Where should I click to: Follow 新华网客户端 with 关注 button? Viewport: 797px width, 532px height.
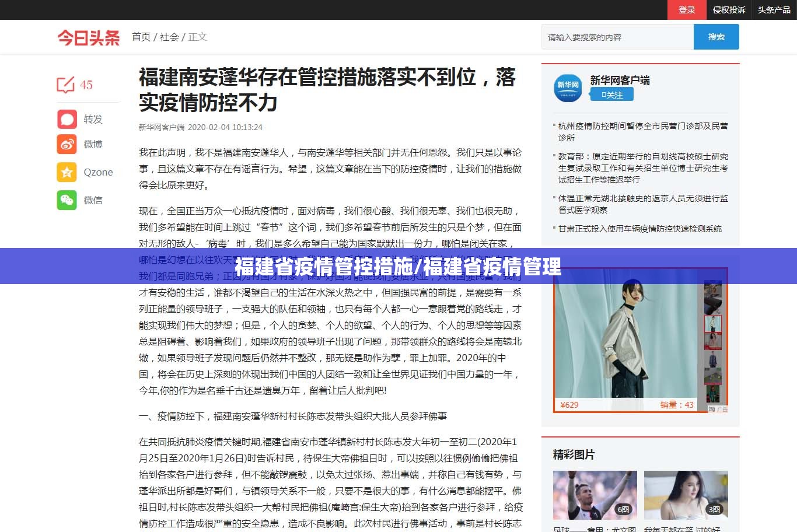click(x=611, y=94)
